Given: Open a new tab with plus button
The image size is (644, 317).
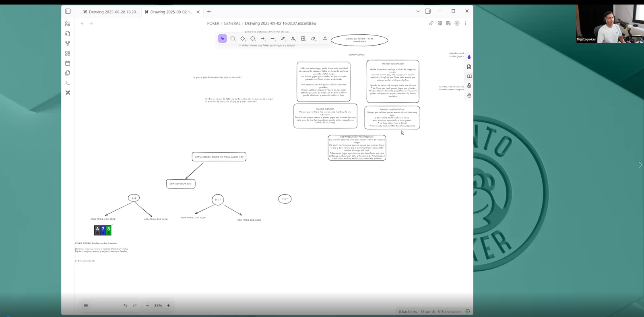Looking at the screenshot, I should coord(209,11).
